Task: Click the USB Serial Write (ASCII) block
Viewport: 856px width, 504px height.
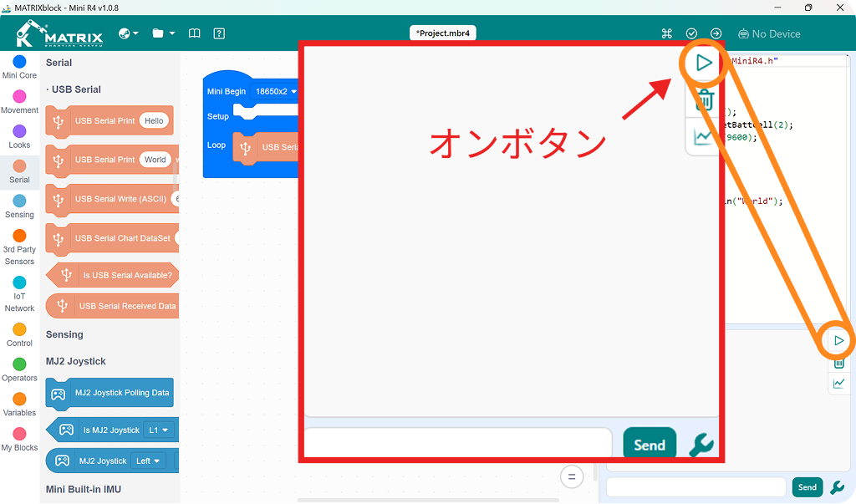Action: (x=112, y=199)
